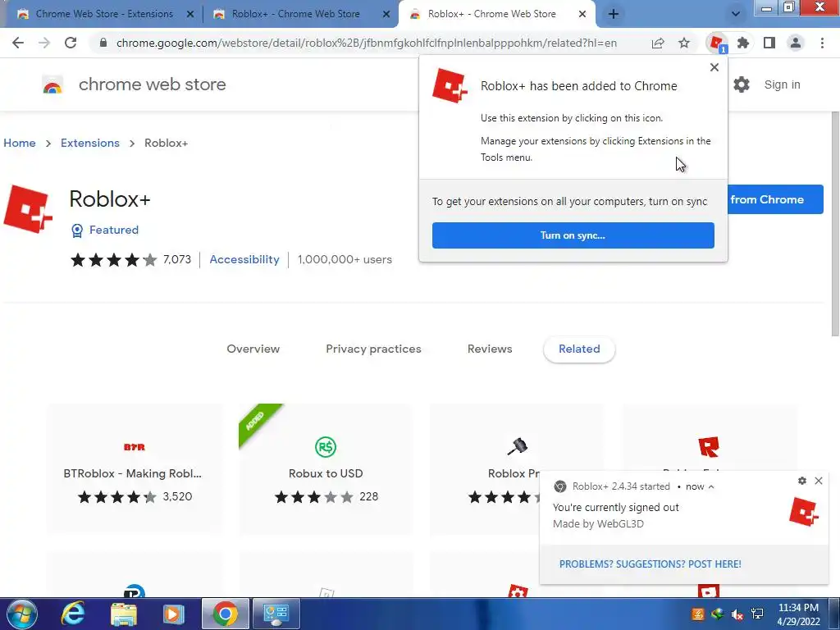Open the share page icon in address bar
Screen dimensions: 840x630
click(658, 43)
